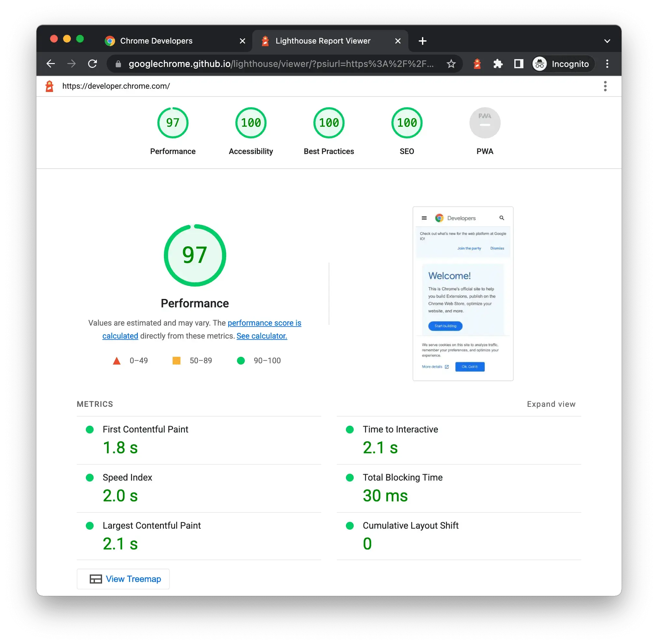
Task: Click Largest Contentful Paint metric
Action: pos(151,525)
